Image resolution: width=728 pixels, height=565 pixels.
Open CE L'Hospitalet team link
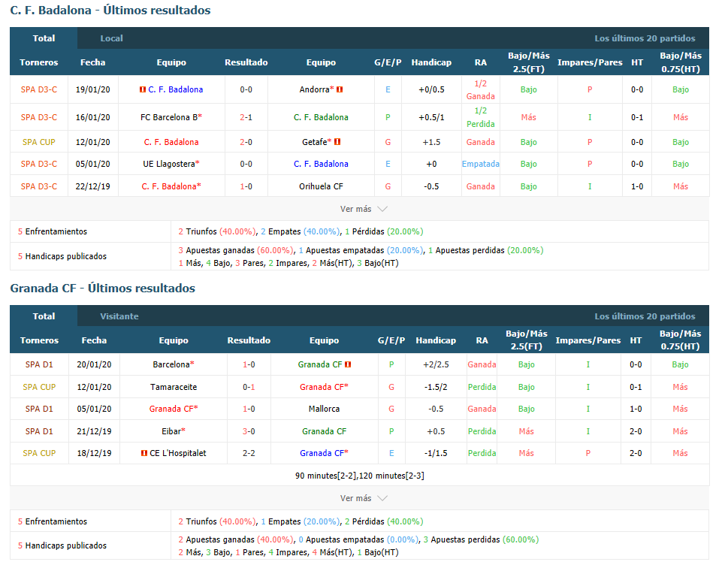click(178, 453)
